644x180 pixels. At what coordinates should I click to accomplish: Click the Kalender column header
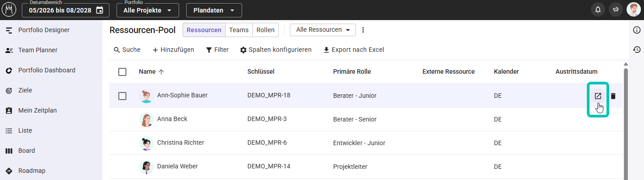(506, 71)
